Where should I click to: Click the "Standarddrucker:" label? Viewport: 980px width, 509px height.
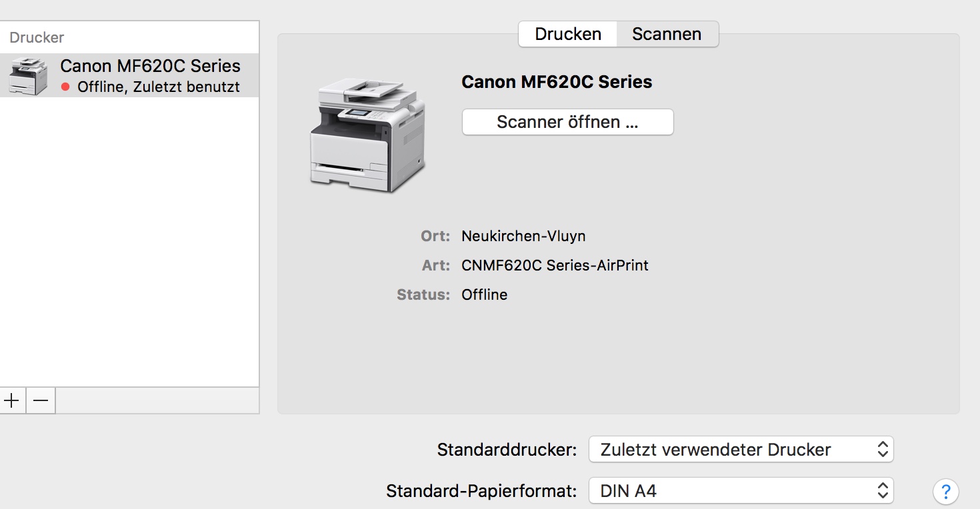pos(507,450)
